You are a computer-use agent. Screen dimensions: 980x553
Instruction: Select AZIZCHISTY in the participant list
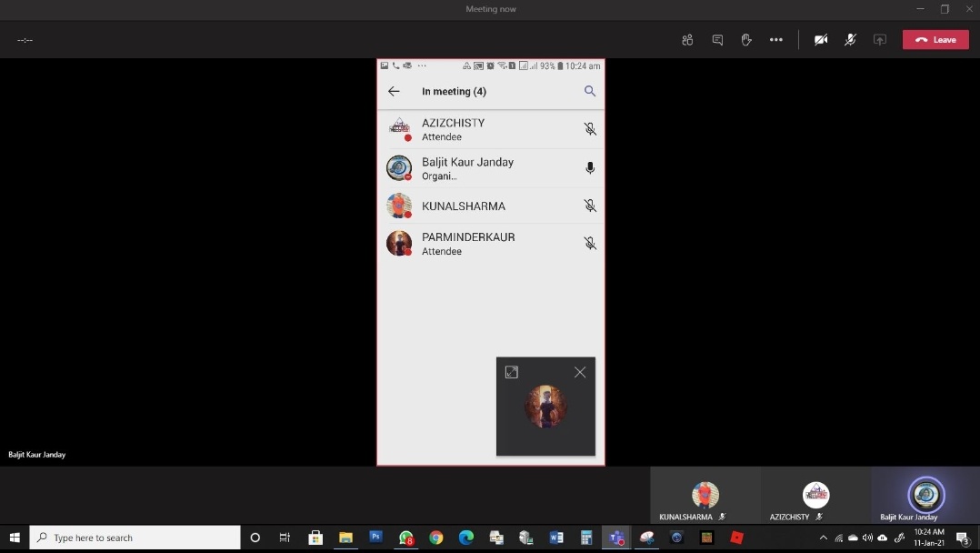point(491,129)
